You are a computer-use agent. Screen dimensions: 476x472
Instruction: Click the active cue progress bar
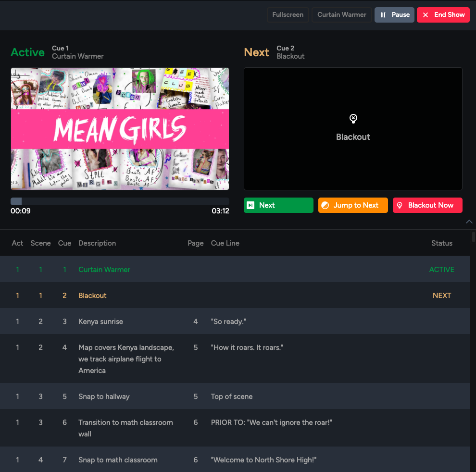point(120,201)
